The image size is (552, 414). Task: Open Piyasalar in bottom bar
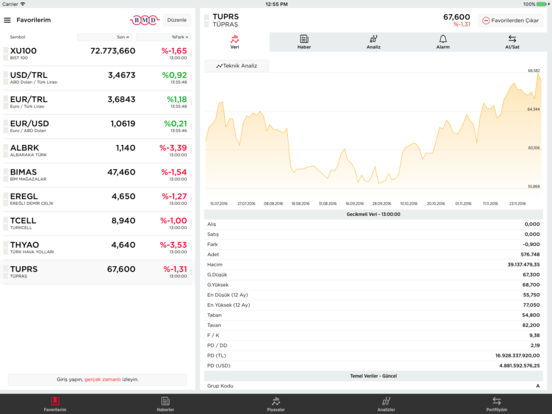tap(276, 404)
